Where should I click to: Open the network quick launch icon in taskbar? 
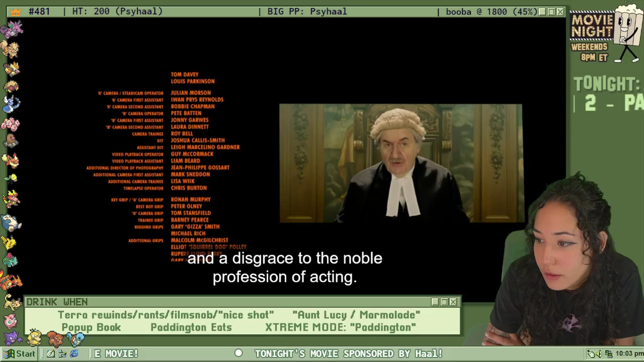pos(62,354)
